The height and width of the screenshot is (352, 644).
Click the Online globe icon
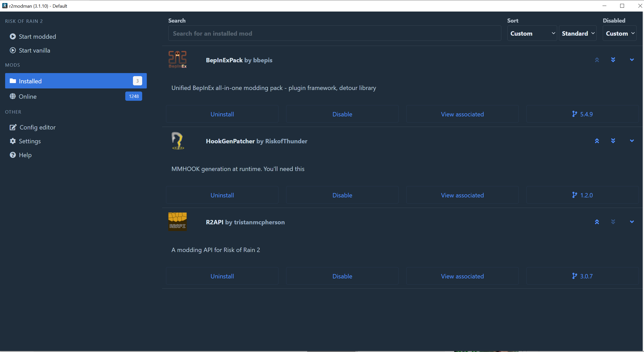pyautogui.click(x=13, y=96)
